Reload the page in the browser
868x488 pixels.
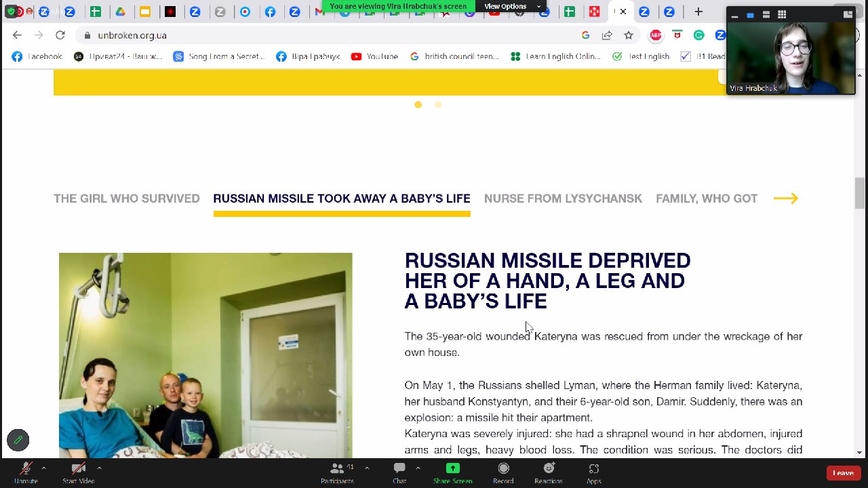tap(60, 35)
